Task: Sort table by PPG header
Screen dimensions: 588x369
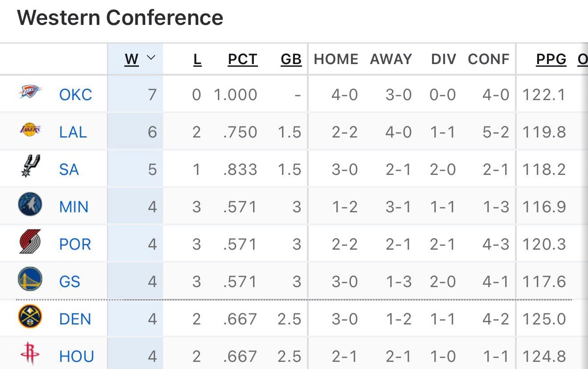Action: [x=551, y=59]
